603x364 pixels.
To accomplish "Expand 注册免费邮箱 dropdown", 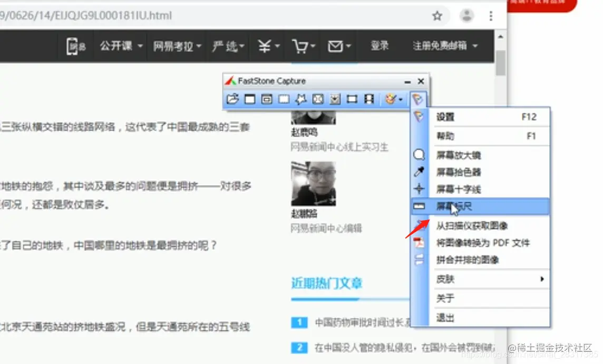I will 445,46.
